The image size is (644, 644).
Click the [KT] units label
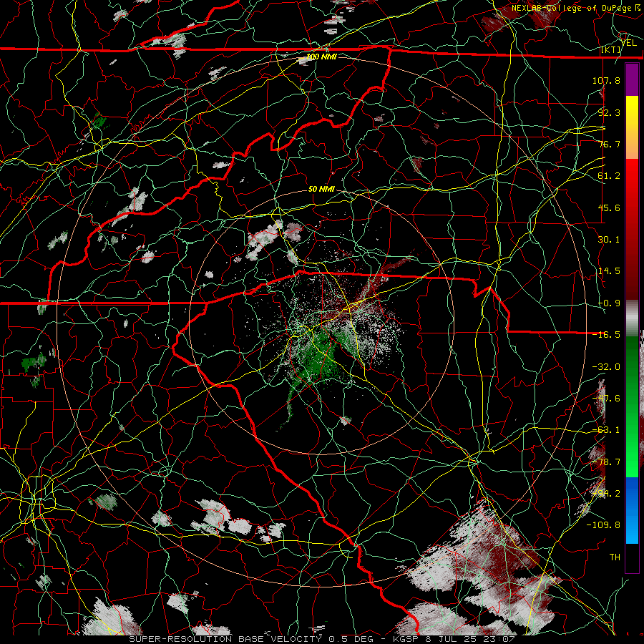coord(611,49)
